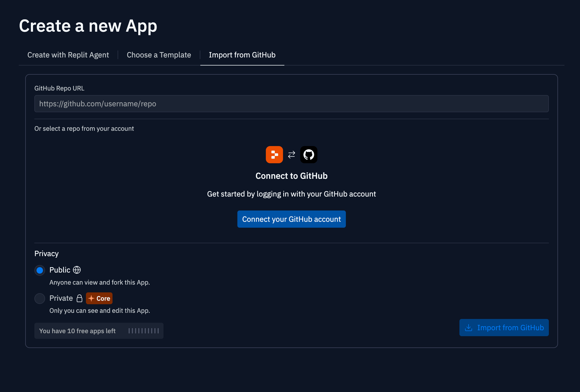Click the GitHub octocat logo icon
The width and height of the screenshot is (580, 392).
309,155
